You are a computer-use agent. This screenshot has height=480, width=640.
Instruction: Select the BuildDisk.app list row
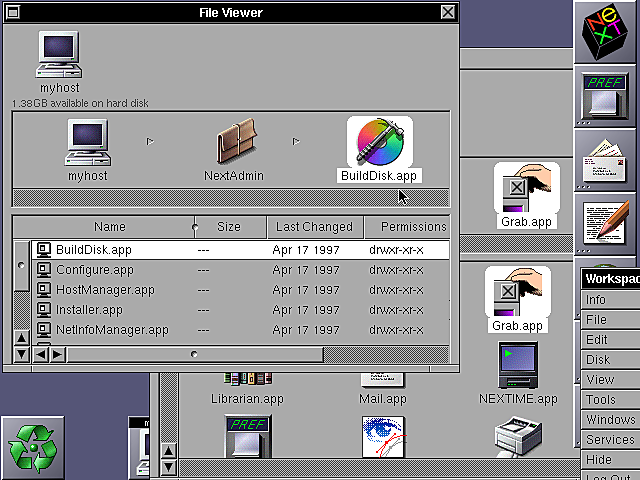(241, 250)
